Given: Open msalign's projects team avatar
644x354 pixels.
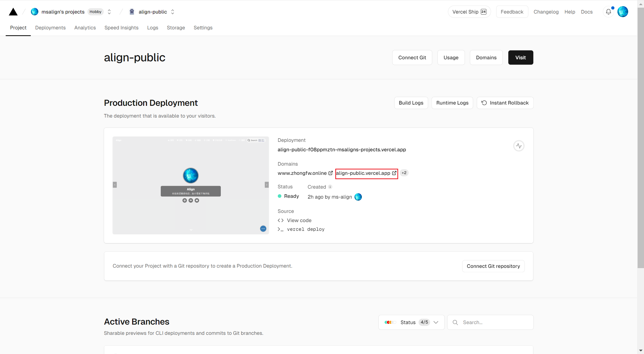Looking at the screenshot, I should [34, 12].
